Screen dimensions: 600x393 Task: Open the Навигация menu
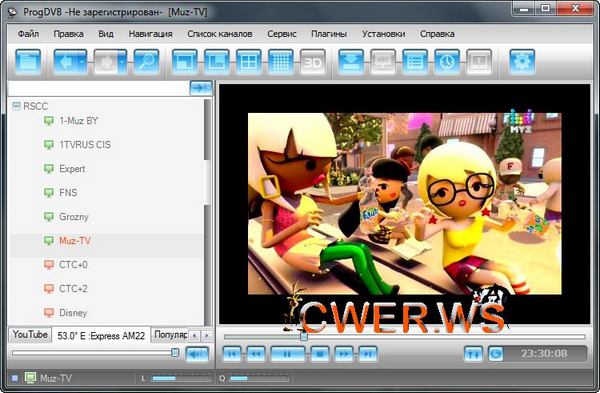coord(150,34)
